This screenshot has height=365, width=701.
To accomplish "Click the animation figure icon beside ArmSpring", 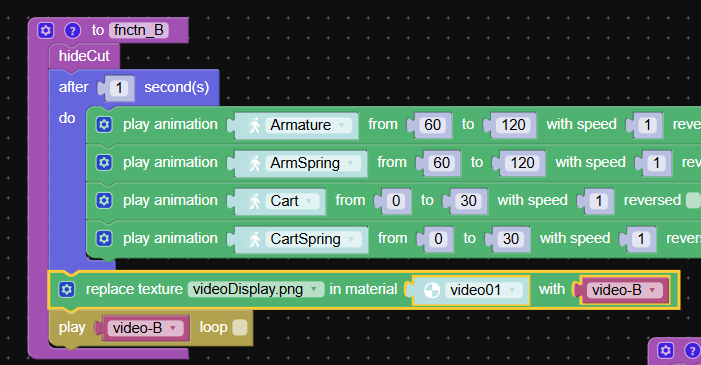I will pos(255,163).
